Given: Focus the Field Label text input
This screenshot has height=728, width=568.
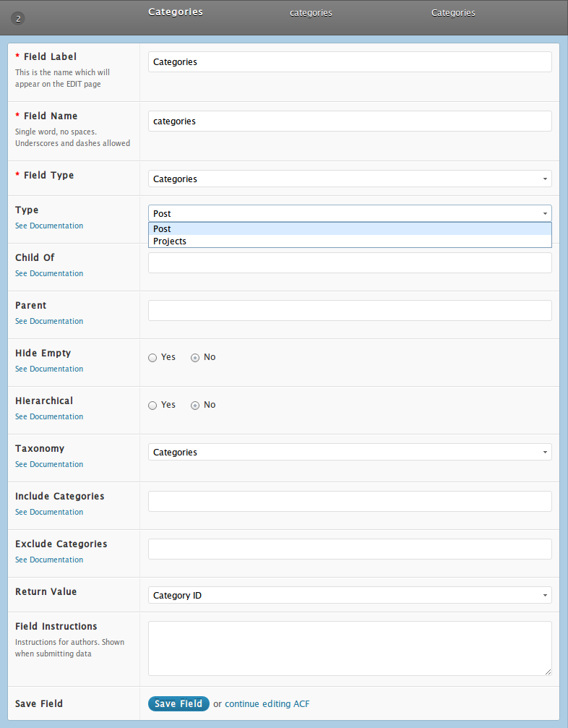Looking at the screenshot, I should [350, 61].
